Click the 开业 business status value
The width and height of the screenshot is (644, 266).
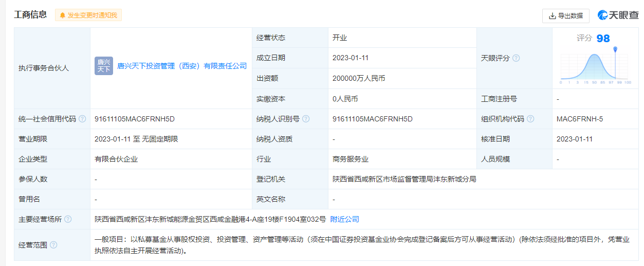(340, 38)
